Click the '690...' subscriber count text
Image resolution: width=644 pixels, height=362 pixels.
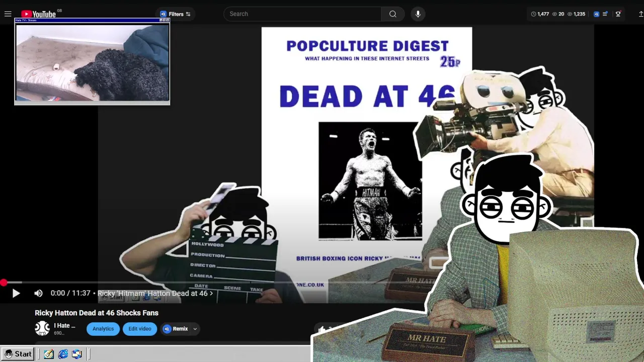coord(59,333)
